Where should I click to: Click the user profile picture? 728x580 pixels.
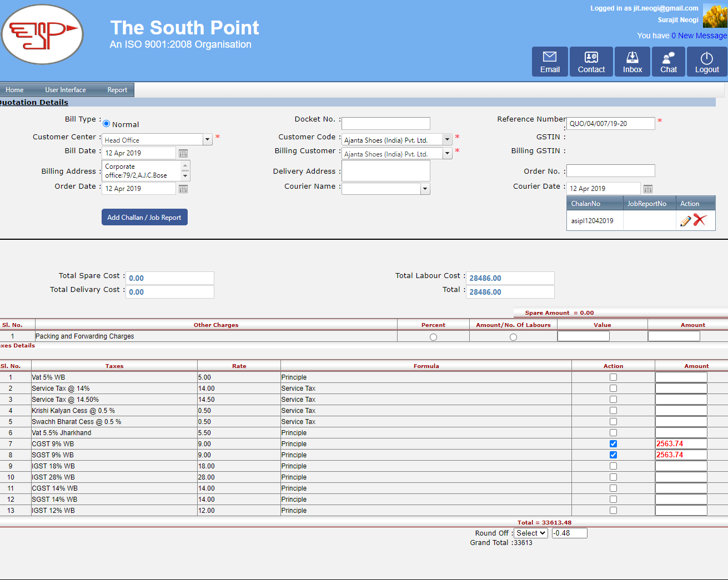715,16
